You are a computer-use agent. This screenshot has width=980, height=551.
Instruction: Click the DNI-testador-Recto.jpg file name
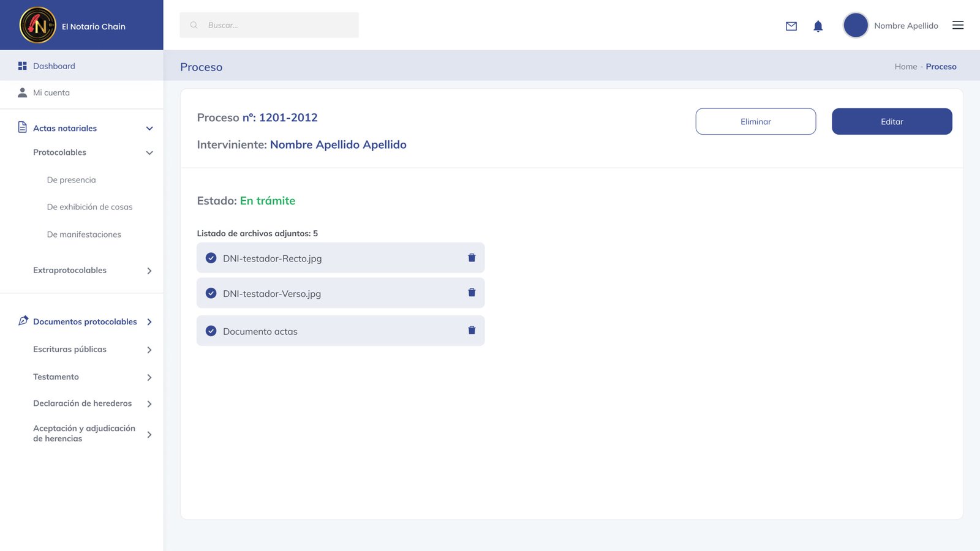click(272, 258)
